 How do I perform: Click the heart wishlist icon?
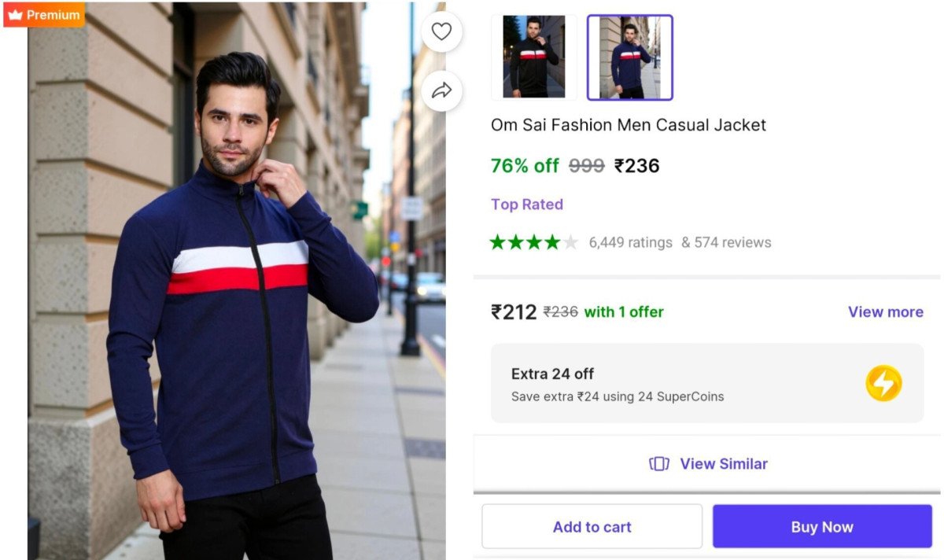click(x=441, y=32)
